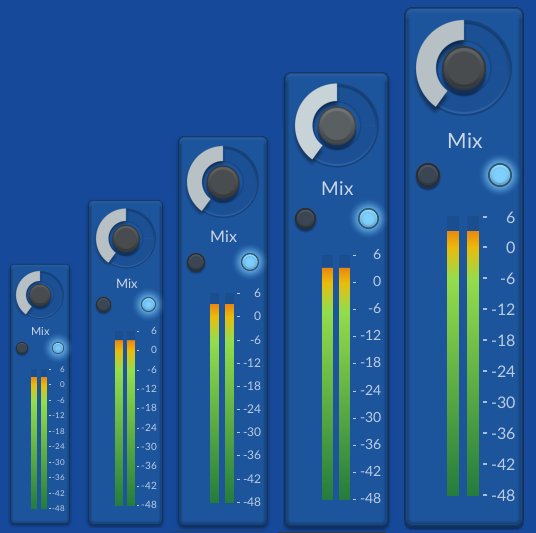Click the 0 scale mark on the smallest strip
This screenshot has width=536, height=533.
(x=62, y=384)
